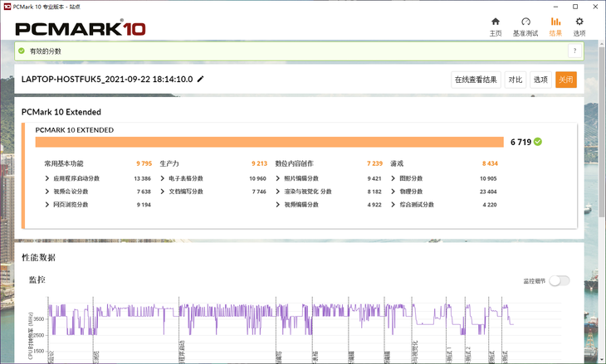
Task: Expand 电子表格分数 row
Action: [x=163, y=178]
